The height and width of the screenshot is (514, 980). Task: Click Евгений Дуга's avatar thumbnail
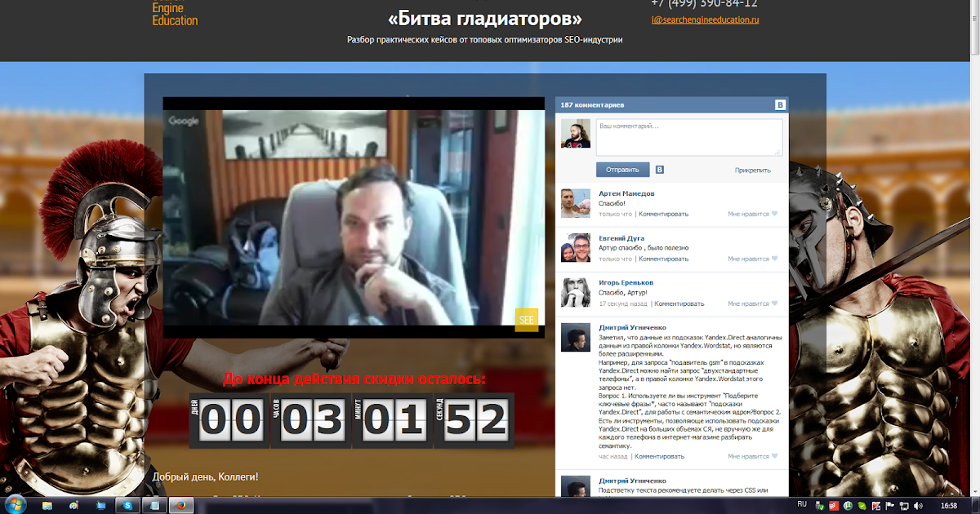[576, 248]
